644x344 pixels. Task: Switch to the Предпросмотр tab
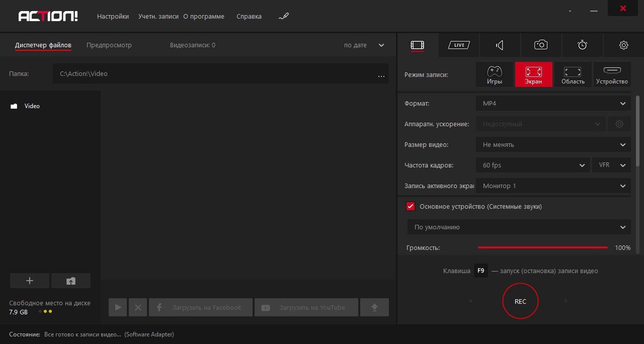tap(109, 45)
